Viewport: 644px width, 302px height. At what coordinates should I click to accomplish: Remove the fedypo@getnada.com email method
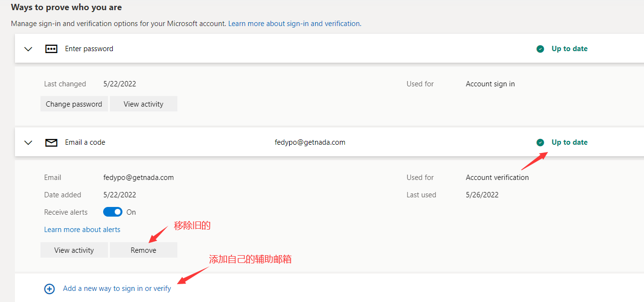143,250
